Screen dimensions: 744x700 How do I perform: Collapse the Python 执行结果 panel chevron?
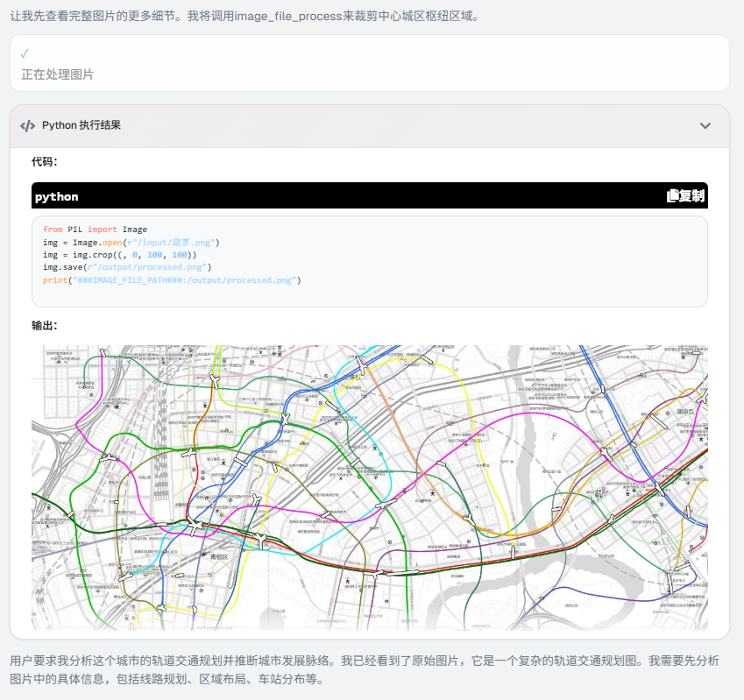click(705, 126)
